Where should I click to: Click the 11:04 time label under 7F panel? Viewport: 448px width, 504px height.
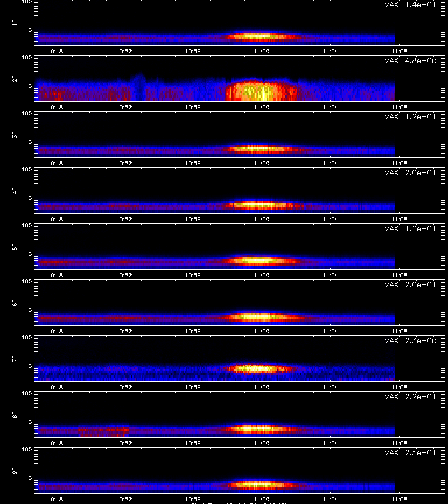click(330, 388)
